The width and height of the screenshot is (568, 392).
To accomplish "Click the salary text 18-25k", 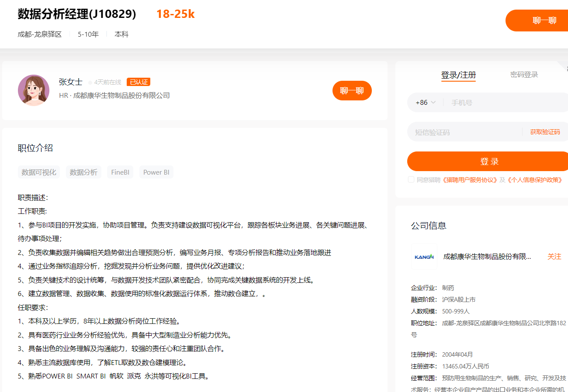I will [x=176, y=14].
